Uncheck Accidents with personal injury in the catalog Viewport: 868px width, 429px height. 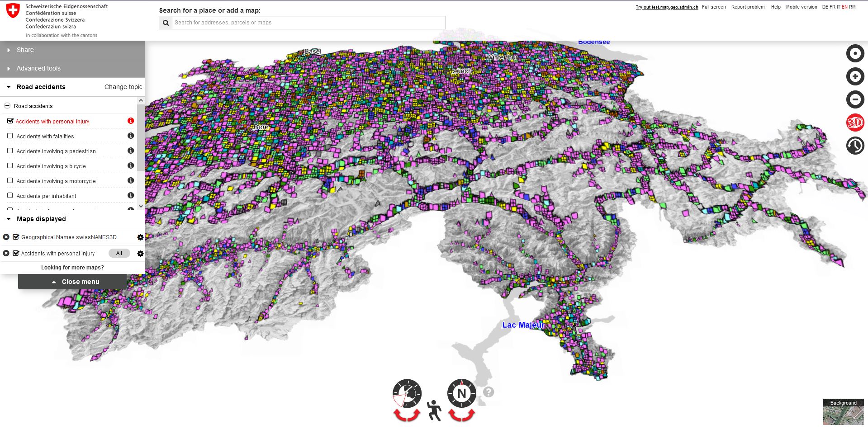[10, 121]
